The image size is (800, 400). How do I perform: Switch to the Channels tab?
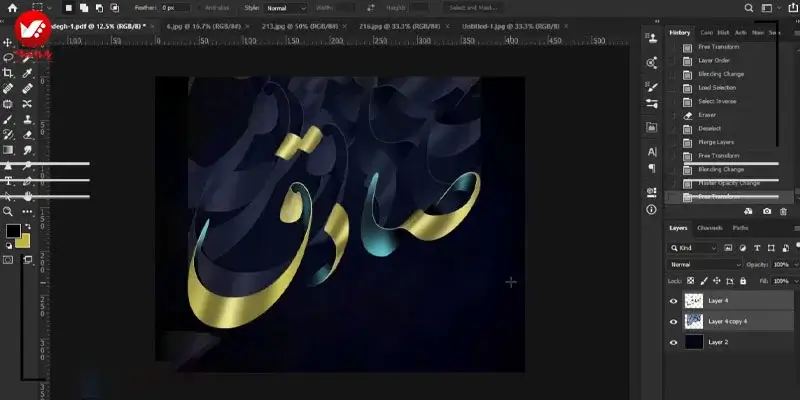(x=710, y=228)
